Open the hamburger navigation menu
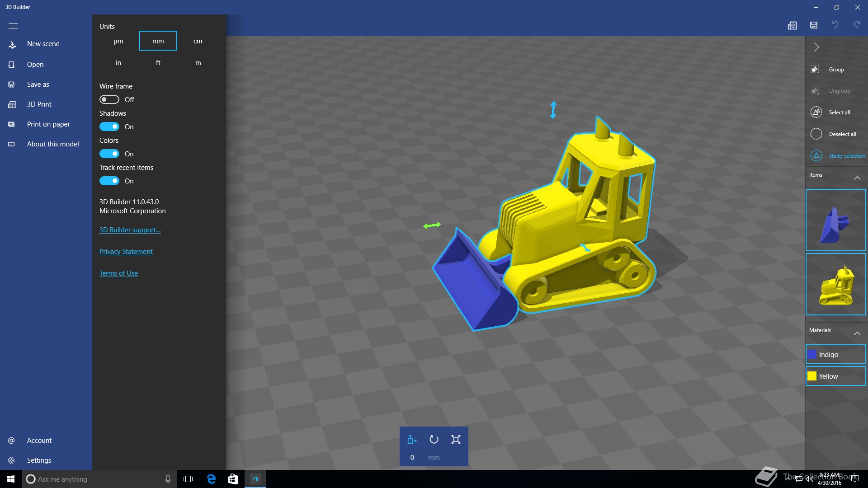The width and height of the screenshot is (868, 488). tap(13, 26)
